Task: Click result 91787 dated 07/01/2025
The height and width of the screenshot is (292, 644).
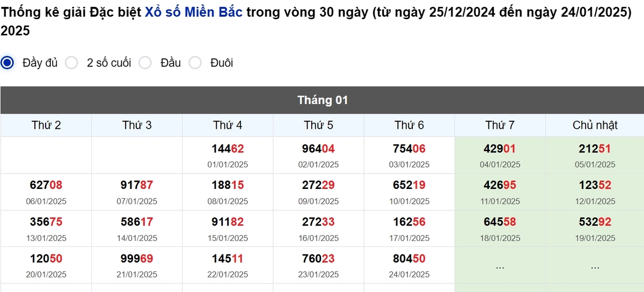Action: [137, 185]
